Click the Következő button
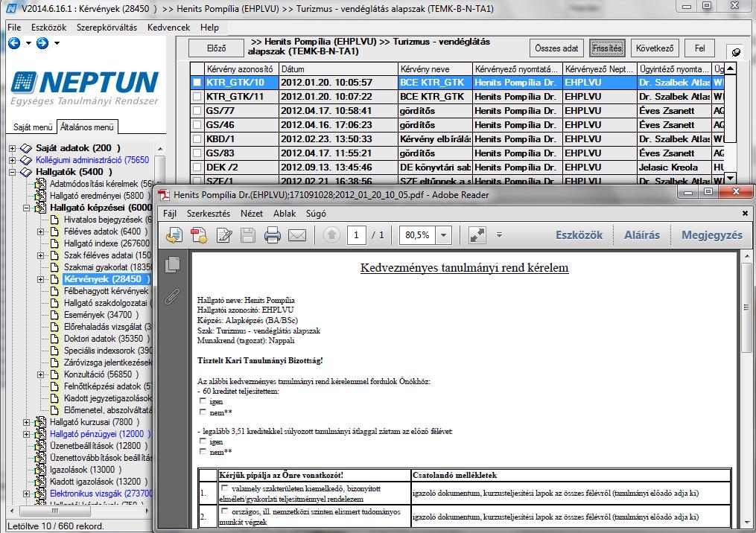This screenshot has height=533, width=756. (x=655, y=48)
